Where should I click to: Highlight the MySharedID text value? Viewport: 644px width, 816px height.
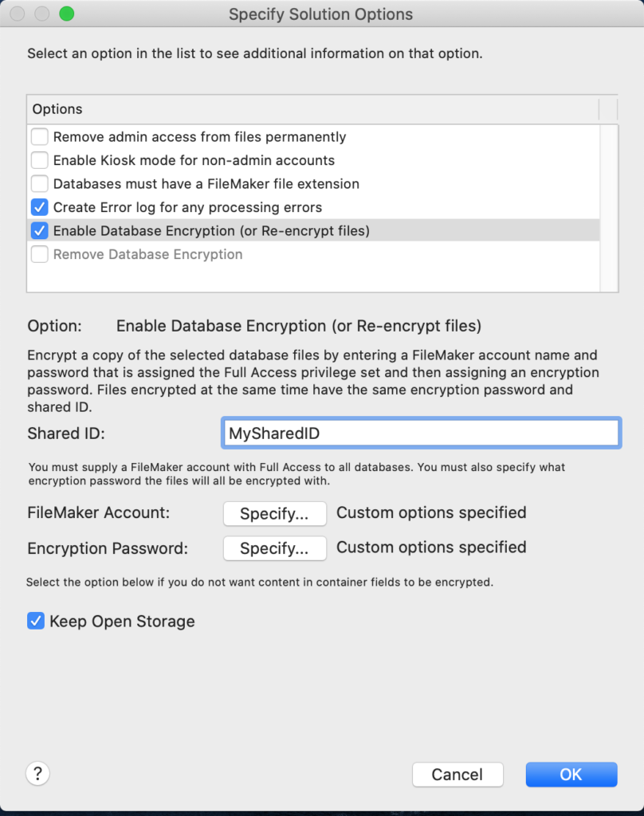(275, 433)
